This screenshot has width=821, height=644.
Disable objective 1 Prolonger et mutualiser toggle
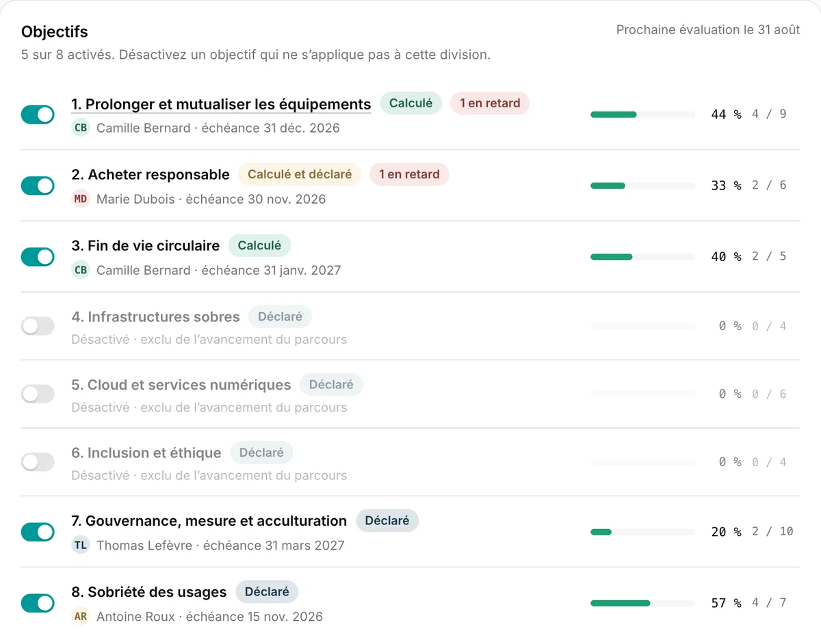point(38,115)
